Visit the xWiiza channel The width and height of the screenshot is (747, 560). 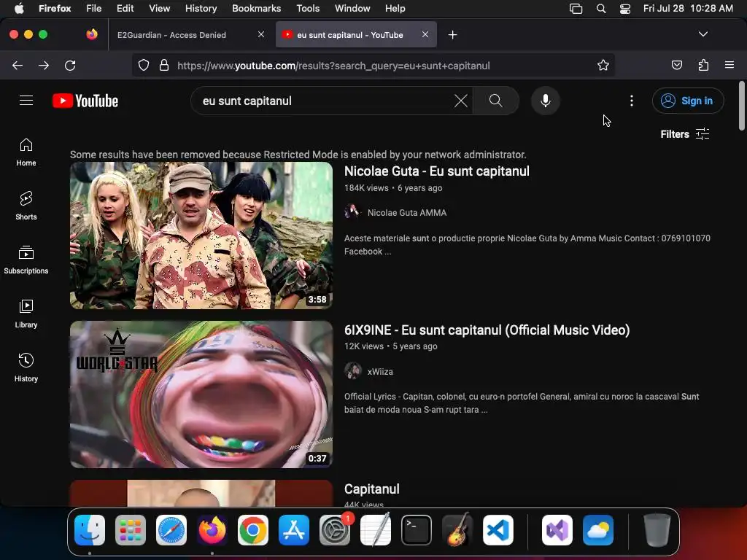pos(380,371)
